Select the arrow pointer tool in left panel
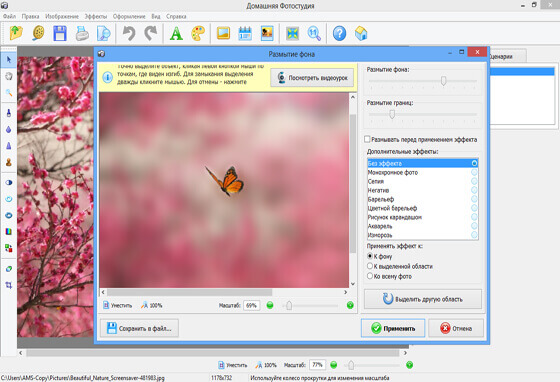 point(9,59)
